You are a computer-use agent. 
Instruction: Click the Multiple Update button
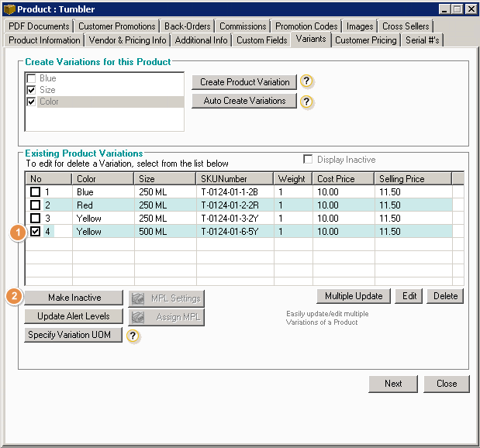[x=353, y=296]
